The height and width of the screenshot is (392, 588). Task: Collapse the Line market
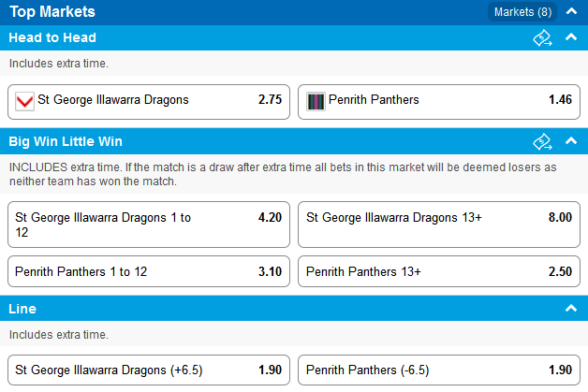pyautogui.click(x=571, y=308)
